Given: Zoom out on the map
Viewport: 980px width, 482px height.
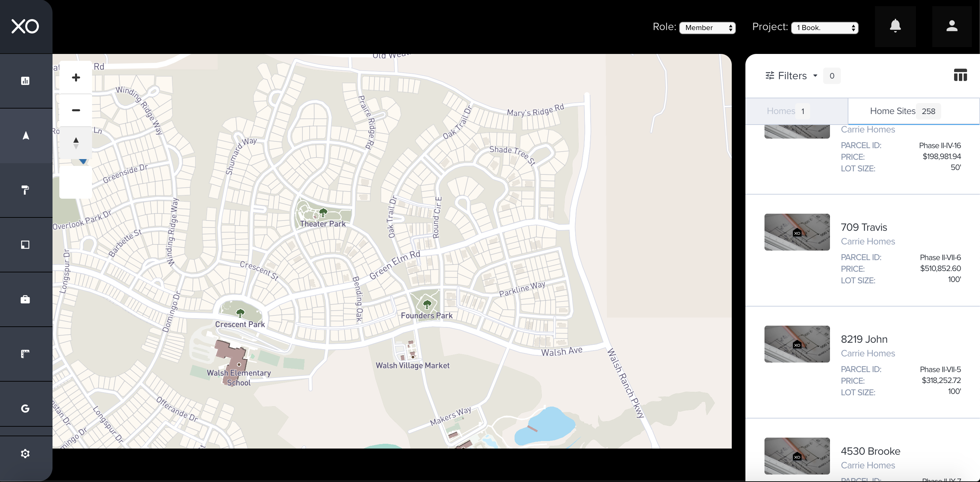Looking at the screenshot, I should coord(76,110).
